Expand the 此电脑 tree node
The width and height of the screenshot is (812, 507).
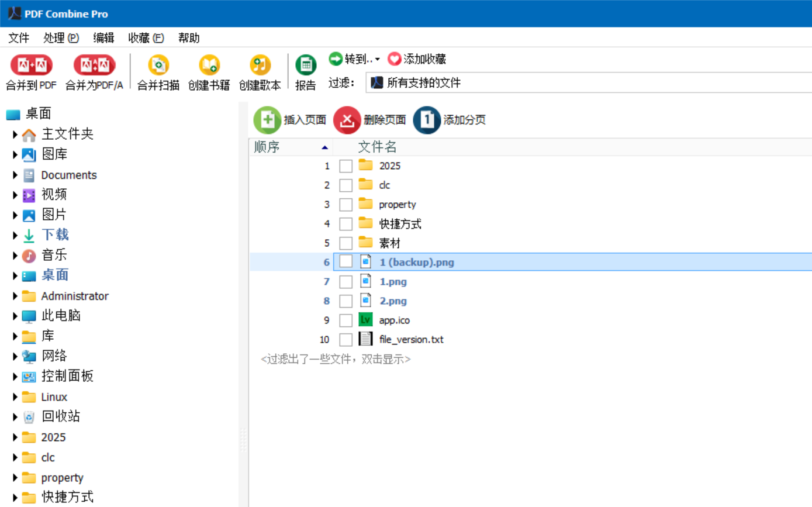point(15,315)
